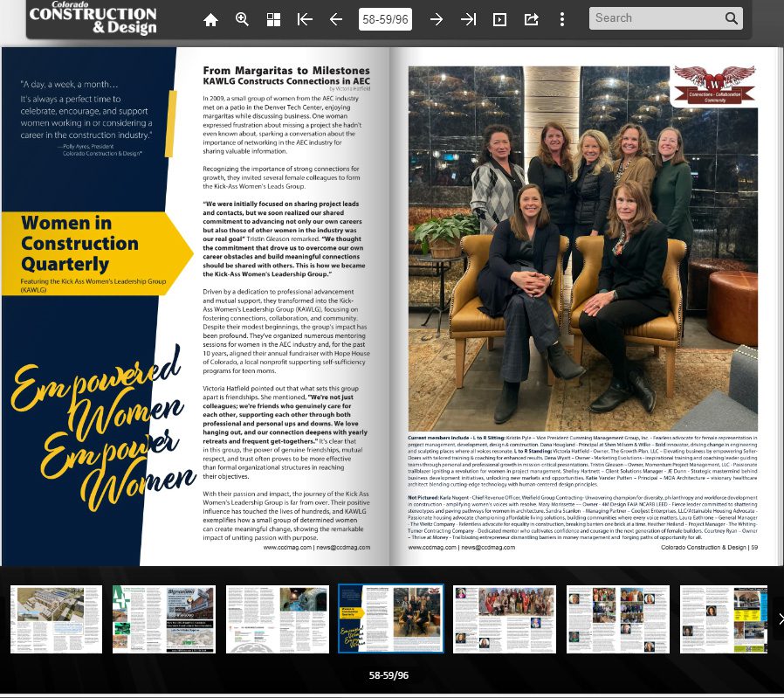
Task: Click www.ccdmag.com link on the left page footer
Action: coord(287,548)
